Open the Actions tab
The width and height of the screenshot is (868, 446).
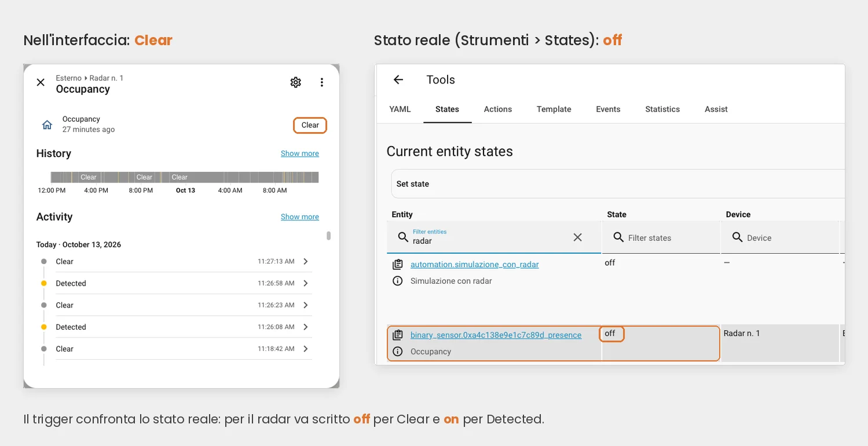[498, 109]
